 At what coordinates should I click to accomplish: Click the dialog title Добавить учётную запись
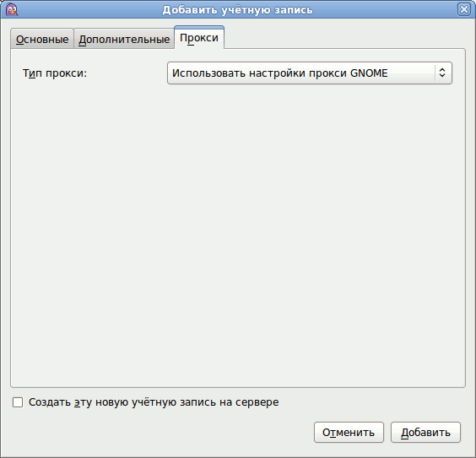(x=237, y=10)
